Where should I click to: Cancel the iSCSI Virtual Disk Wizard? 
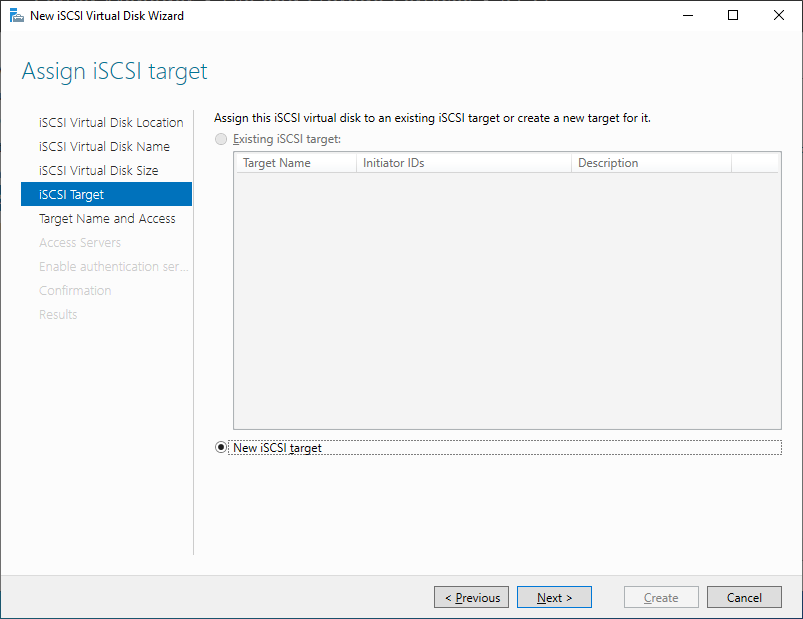pyautogui.click(x=744, y=597)
